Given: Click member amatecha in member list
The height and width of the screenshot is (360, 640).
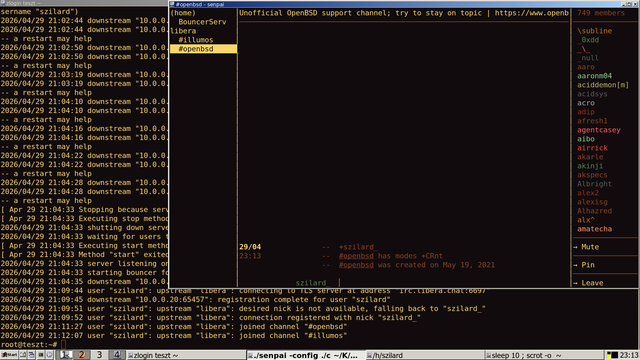Looking at the screenshot, I should tap(594, 229).
